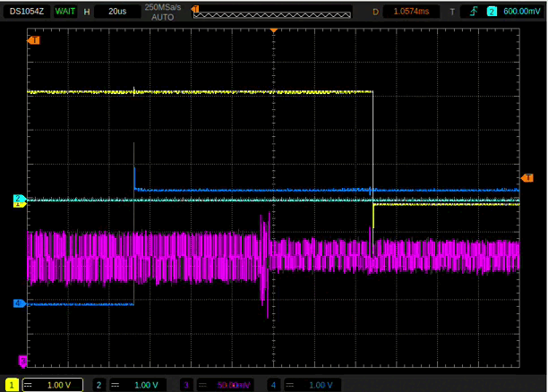548x392 pixels.
Task: Click the channel 2 trigger source badge in top bar
Action: pyautogui.click(x=491, y=12)
